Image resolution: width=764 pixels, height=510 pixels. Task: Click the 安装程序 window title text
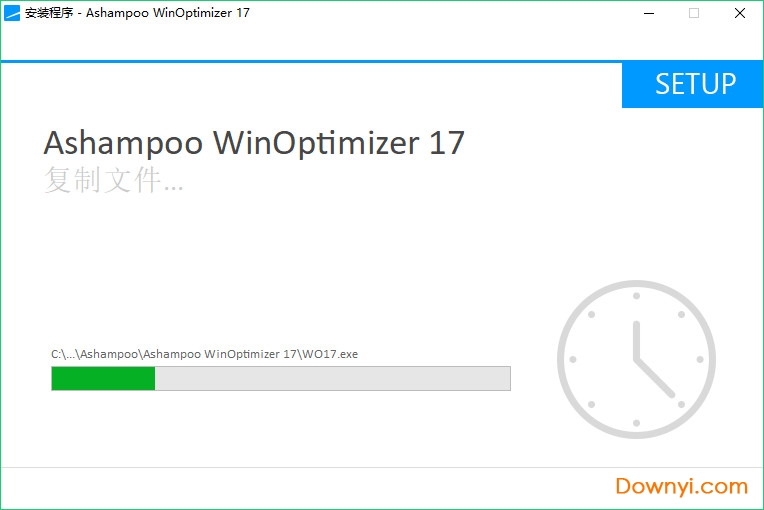(49, 13)
